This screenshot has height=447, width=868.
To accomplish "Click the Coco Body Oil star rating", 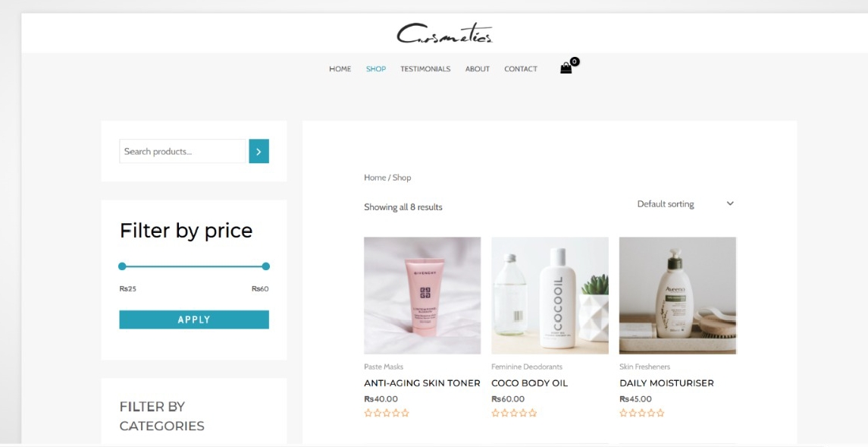I will click(x=514, y=413).
